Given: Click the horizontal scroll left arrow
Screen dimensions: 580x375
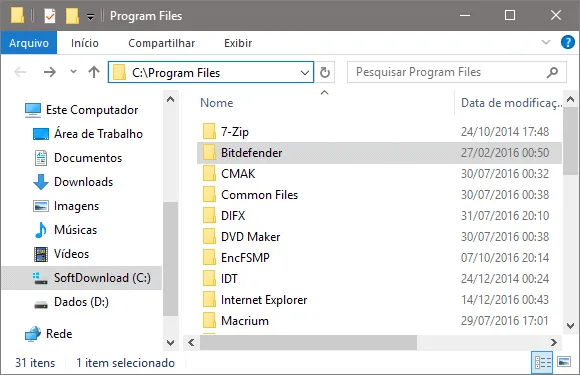Looking at the screenshot, I should tap(191, 342).
